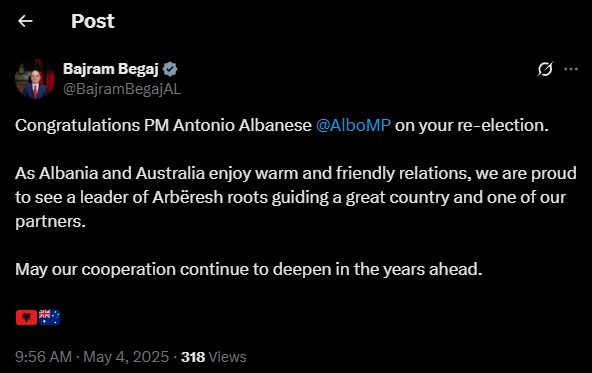Open the three-dot more options menu
The height and width of the screenshot is (373, 592).
(x=571, y=69)
